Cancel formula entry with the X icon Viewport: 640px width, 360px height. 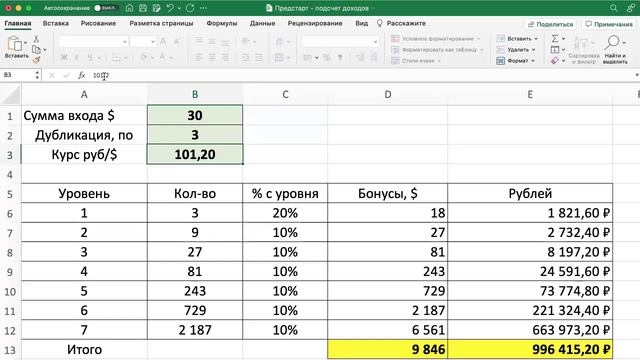[51, 75]
